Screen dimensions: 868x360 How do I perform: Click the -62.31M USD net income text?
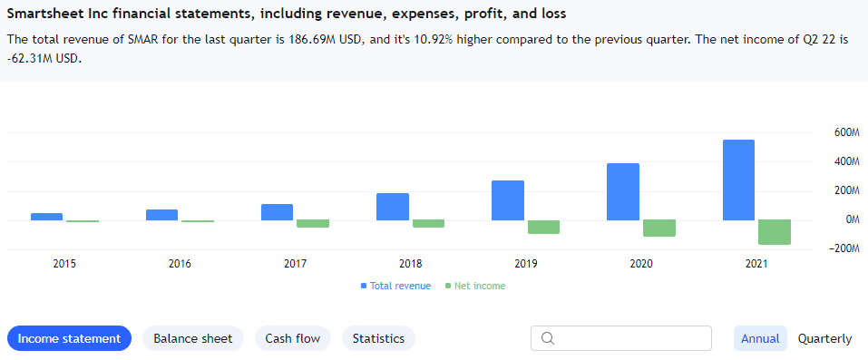click(44, 59)
